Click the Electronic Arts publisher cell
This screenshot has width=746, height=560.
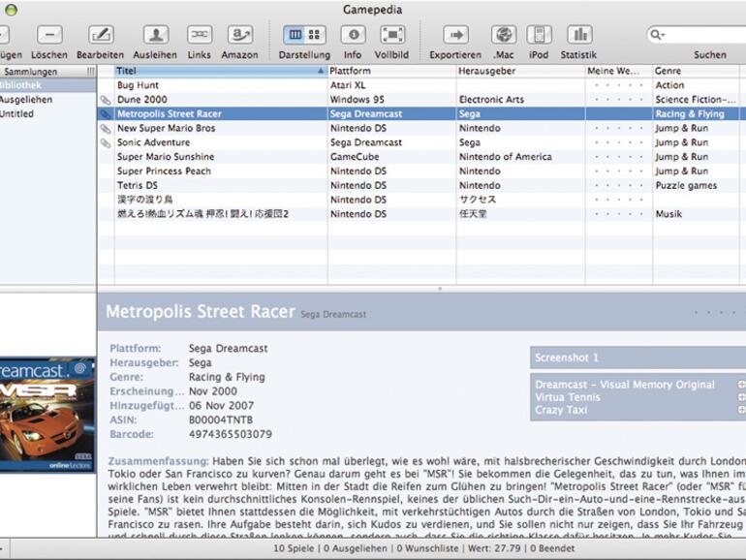click(x=491, y=100)
